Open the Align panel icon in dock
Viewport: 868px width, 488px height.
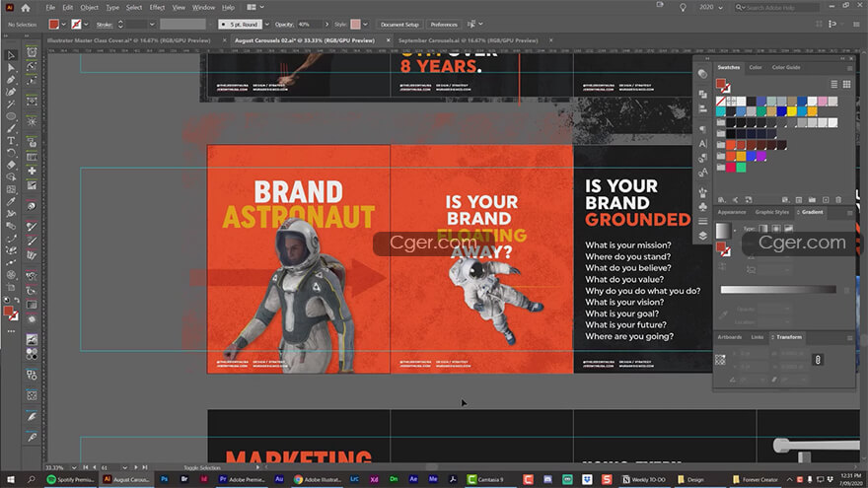coord(702,109)
